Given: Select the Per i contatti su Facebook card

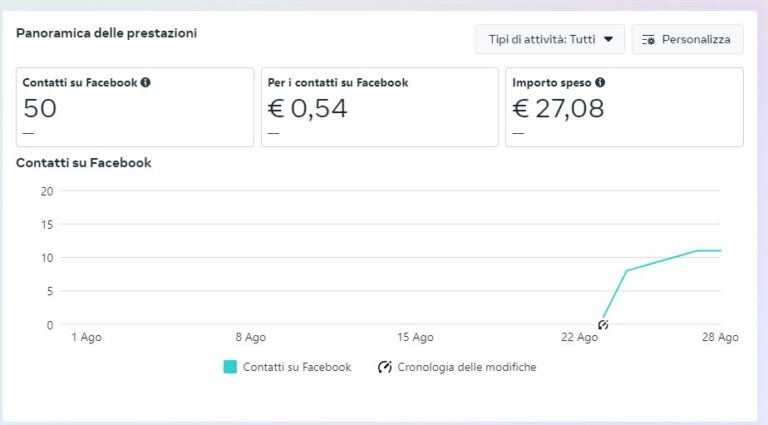Looking at the screenshot, I should [x=380, y=107].
